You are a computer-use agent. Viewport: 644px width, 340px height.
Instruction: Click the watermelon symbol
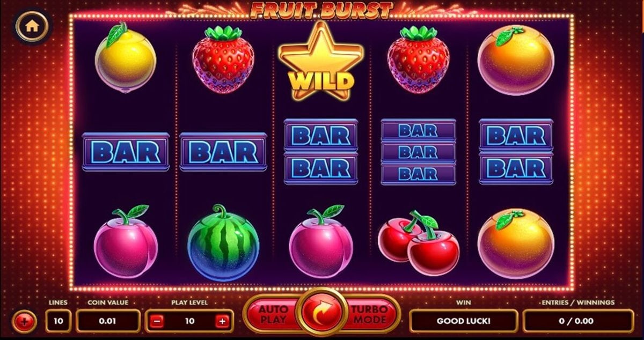pos(223,242)
